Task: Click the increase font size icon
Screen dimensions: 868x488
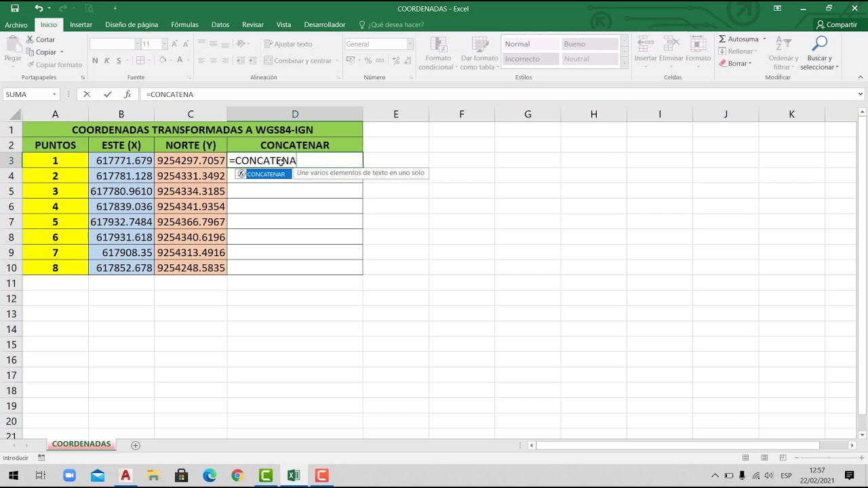Action: 175,44
